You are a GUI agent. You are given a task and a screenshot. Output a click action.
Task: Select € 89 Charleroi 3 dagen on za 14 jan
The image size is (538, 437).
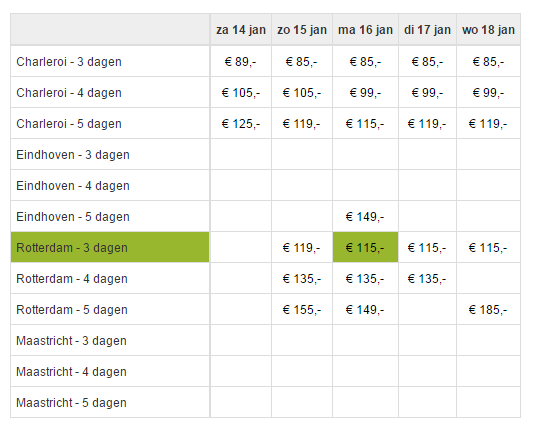point(241,62)
